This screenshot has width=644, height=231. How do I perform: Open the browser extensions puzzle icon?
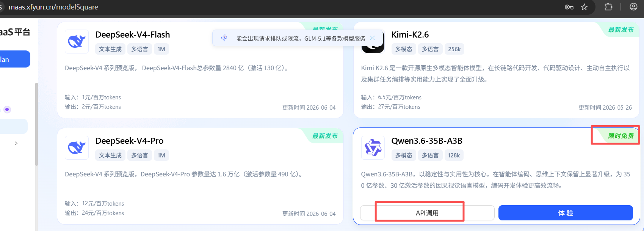point(608,7)
